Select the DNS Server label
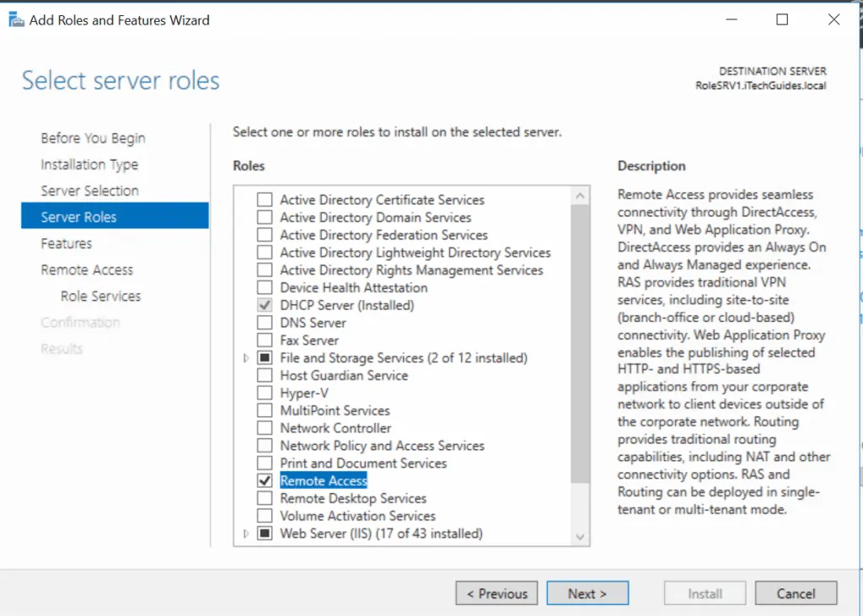 pos(314,323)
